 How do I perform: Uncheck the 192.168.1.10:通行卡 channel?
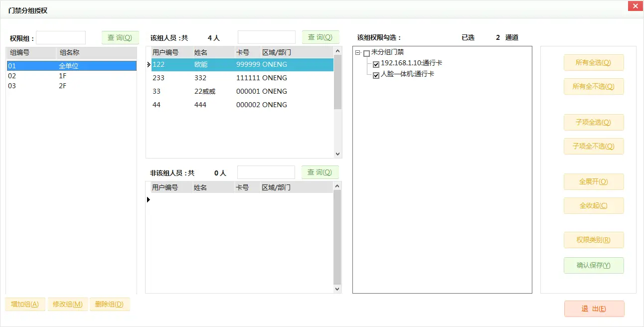point(376,64)
